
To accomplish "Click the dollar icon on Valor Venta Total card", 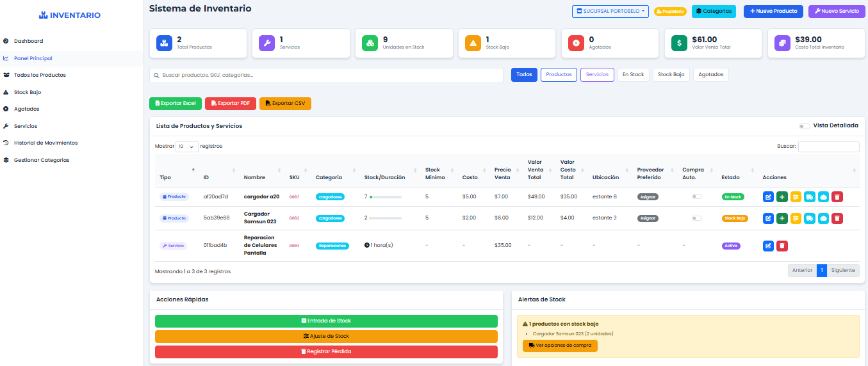I will click(x=680, y=43).
